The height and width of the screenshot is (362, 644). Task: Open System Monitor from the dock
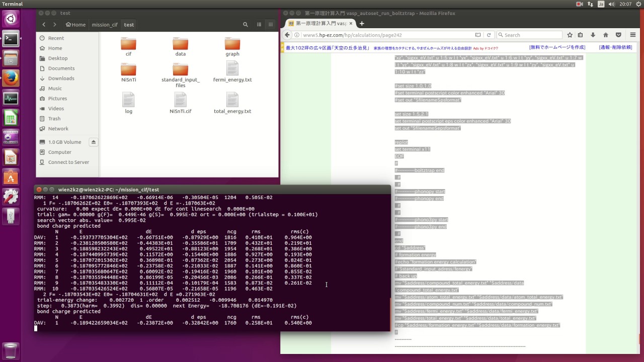pos(11,98)
